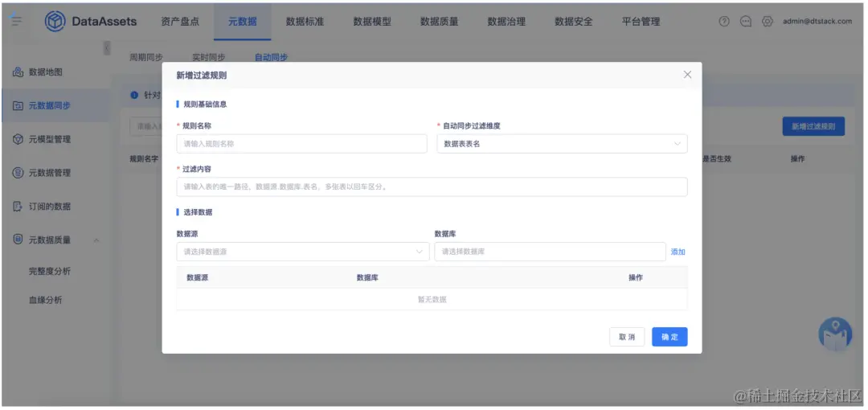Open the 自动同步过滤维度 dropdown
Viewport: 868px width, 410px height.
click(x=562, y=143)
